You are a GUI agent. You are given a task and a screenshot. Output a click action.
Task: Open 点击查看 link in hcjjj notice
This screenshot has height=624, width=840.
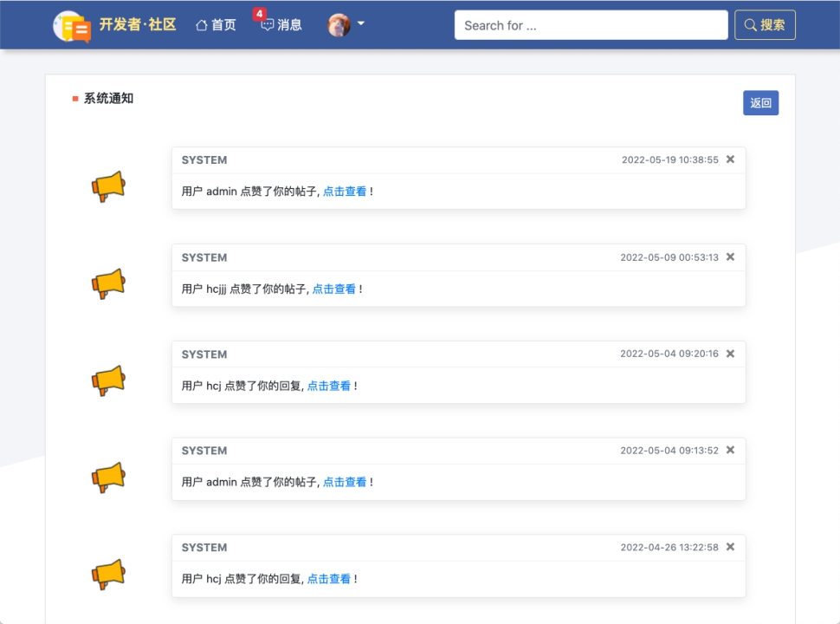(333, 289)
